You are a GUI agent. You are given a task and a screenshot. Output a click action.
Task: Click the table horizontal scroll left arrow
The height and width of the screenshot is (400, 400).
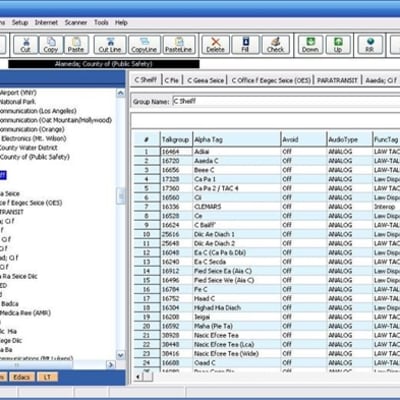point(138,377)
